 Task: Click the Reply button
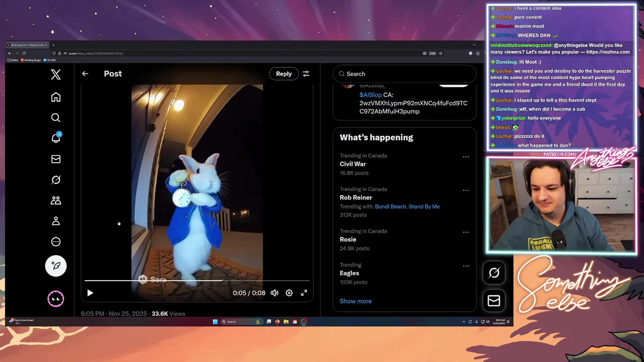(x=284, y=73)
